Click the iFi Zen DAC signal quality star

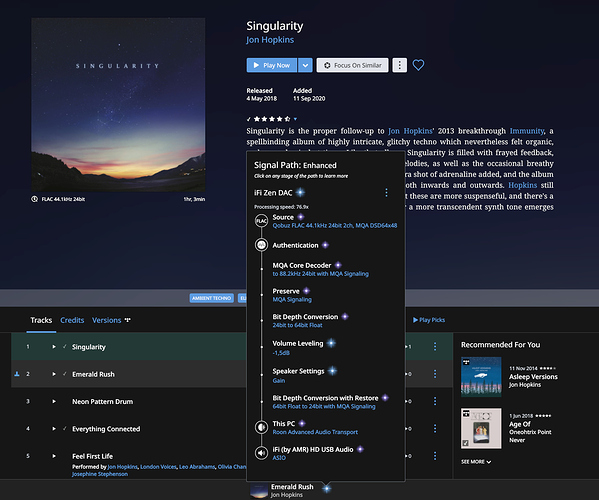301,193
